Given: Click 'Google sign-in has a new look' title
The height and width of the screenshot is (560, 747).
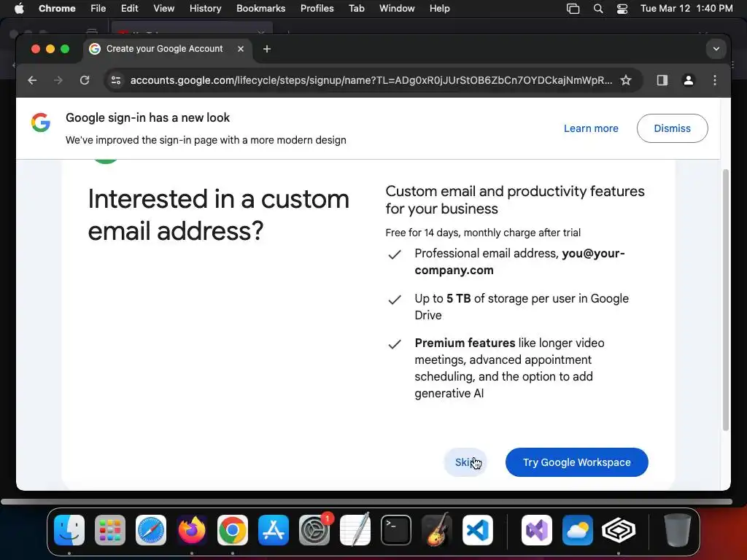Looking at the screenshot, I should (x=147, y=117).
